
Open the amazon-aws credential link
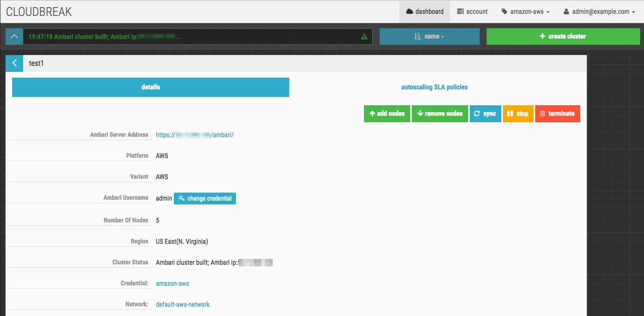173,284
